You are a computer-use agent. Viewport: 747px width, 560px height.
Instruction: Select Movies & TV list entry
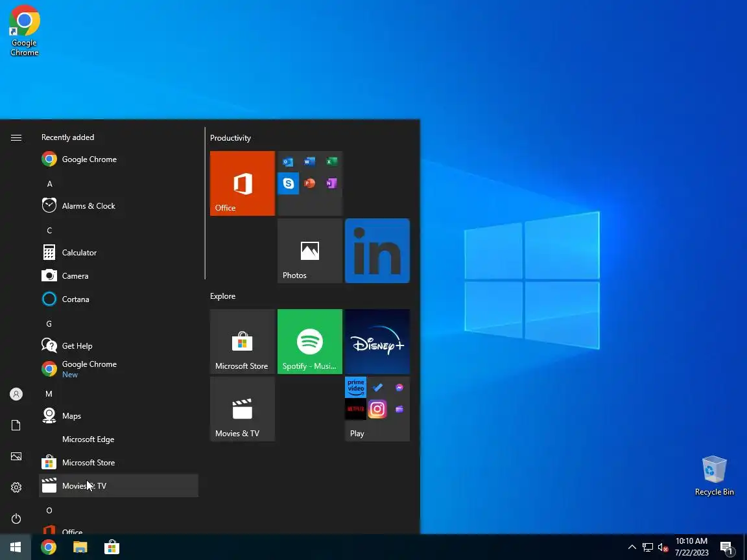pyautogui.click(x=119, y=485)
